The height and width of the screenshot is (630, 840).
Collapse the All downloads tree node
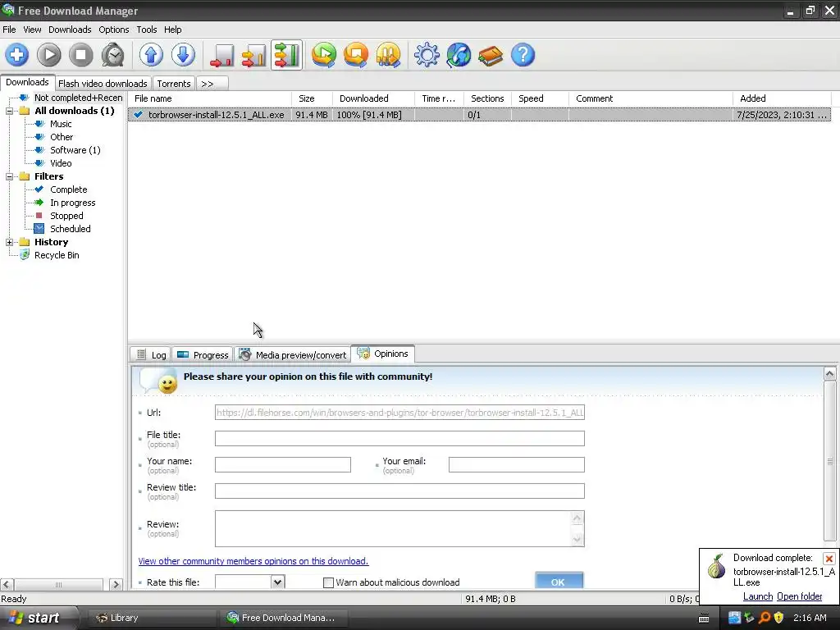coord(9,111)
